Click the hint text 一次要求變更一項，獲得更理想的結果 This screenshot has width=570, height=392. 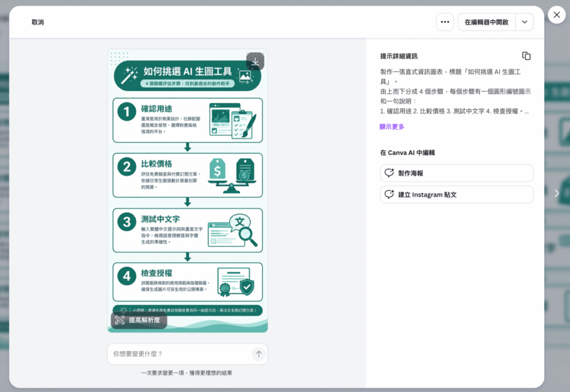(x=186, y=373)
